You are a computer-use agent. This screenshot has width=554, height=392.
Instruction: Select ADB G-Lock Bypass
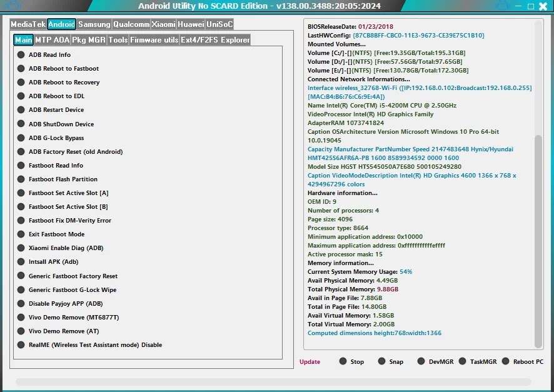coord(21,138)
